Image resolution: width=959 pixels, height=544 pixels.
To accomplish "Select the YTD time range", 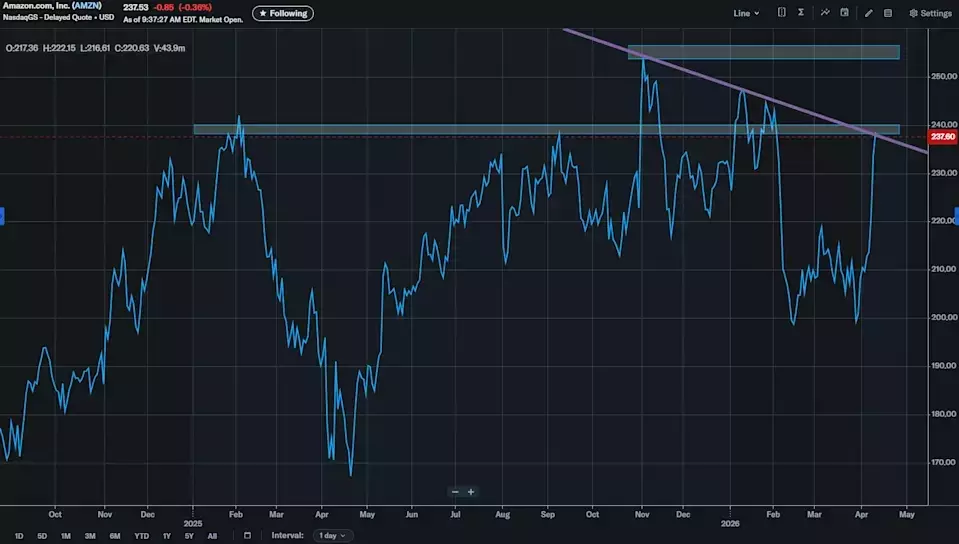I will pos(142,535).
